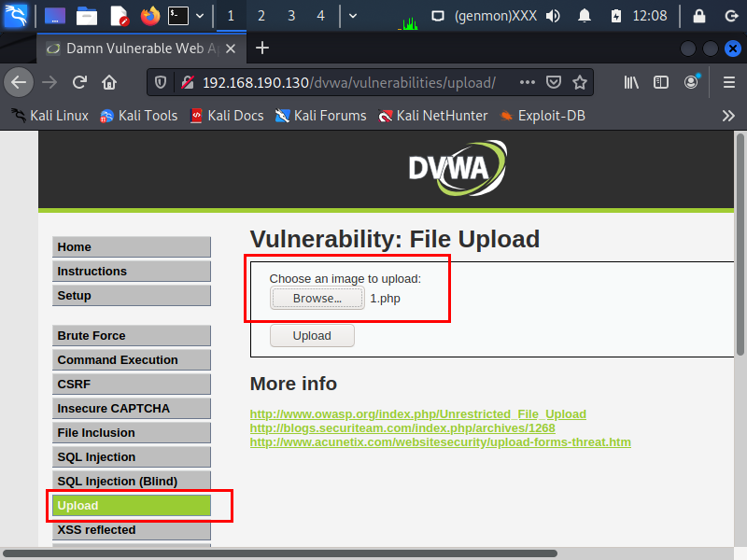
Task: Open the terminal emulator launcher
Action: click(x=178, y=16)
